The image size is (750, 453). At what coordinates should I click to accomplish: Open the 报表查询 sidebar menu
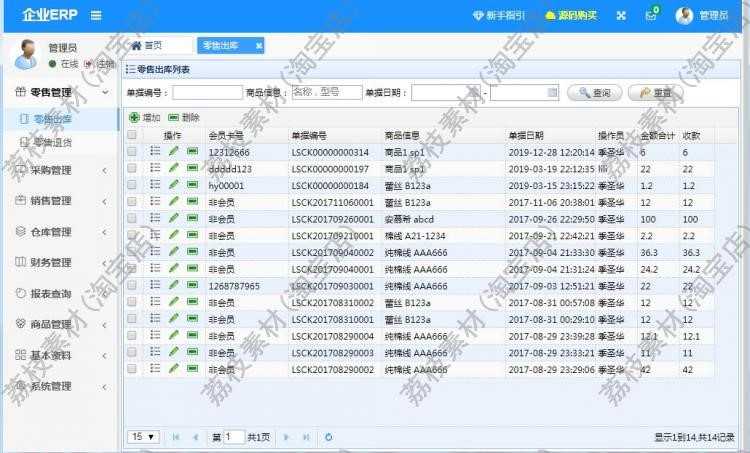click(x=61, y=293)
